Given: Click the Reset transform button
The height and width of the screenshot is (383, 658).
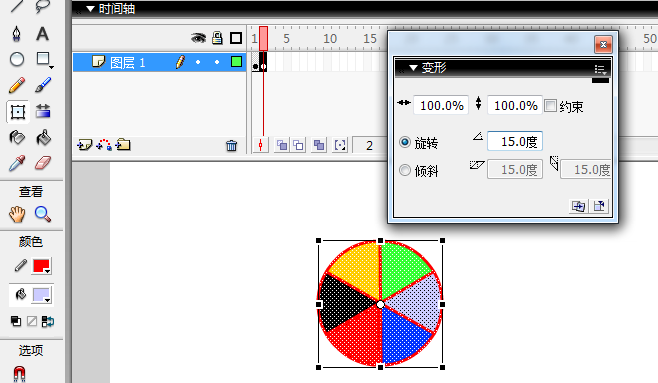Looking at the screenshot, I should click(x=599, y=206).
